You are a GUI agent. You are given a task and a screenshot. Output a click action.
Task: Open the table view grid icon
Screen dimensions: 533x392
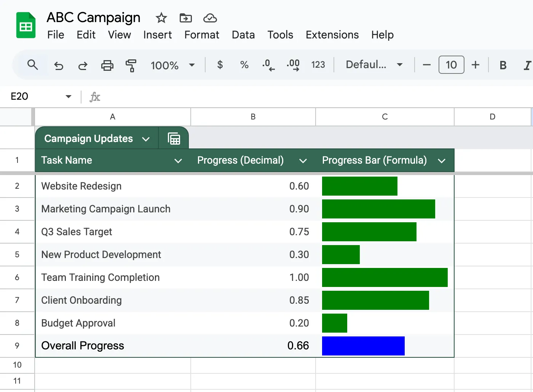pos(174,139)
